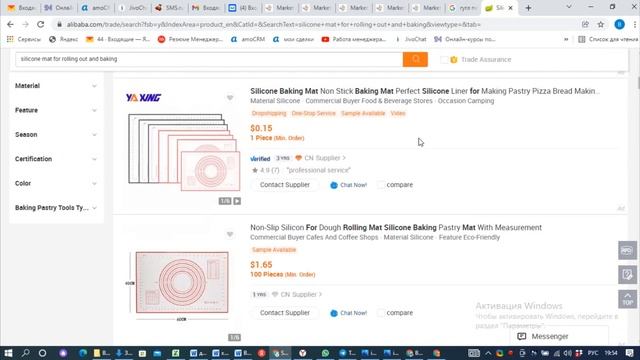The image size is (640, 360).
Task: Expand the Feature filter
Action: pos(56,110)
